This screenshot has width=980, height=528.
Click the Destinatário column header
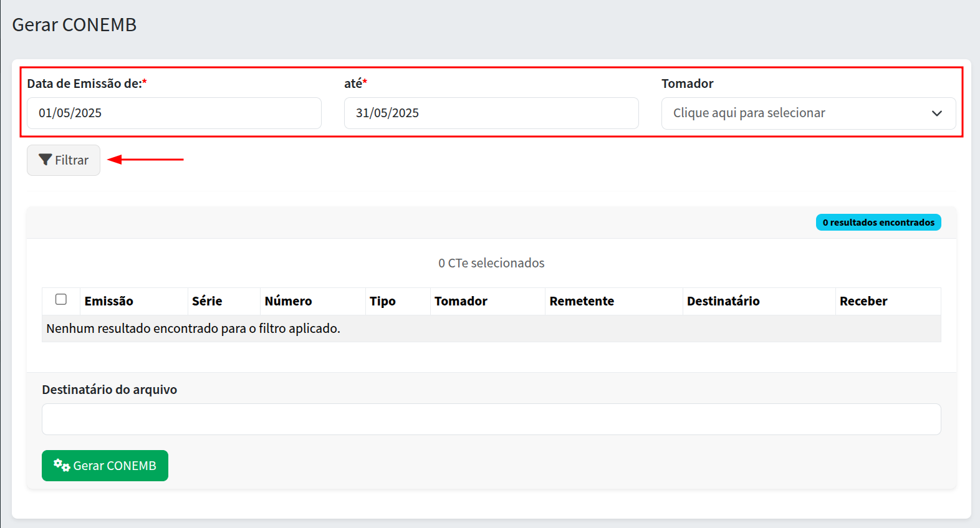[723, 301]
